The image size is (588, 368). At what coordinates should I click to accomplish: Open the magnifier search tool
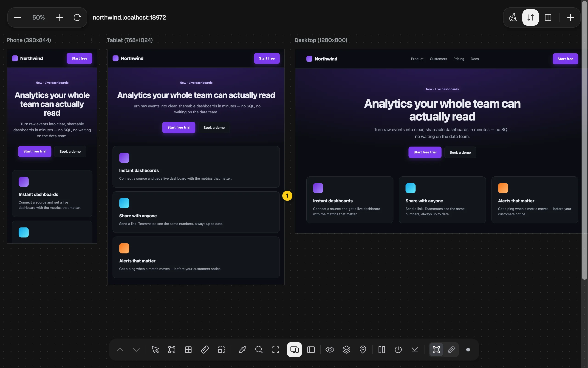click(259, 350)
